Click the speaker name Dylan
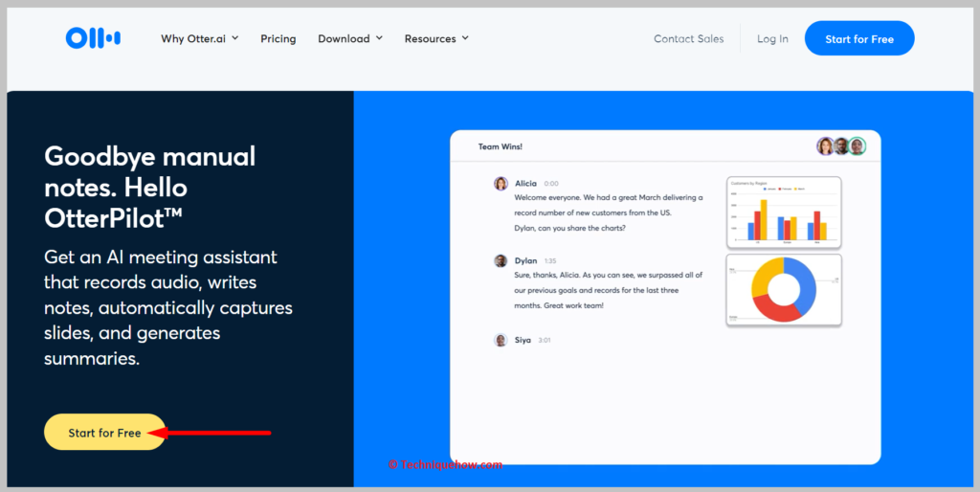 (x=525, y=260)
